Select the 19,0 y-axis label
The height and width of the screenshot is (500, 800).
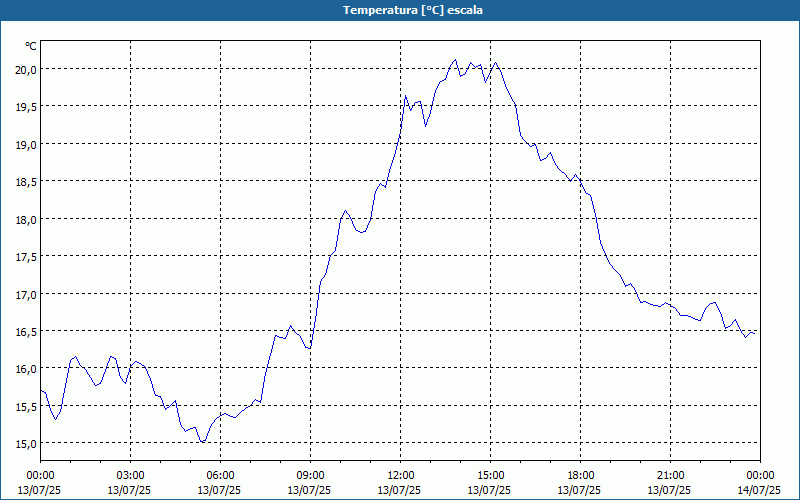click(x=26, y=145)
